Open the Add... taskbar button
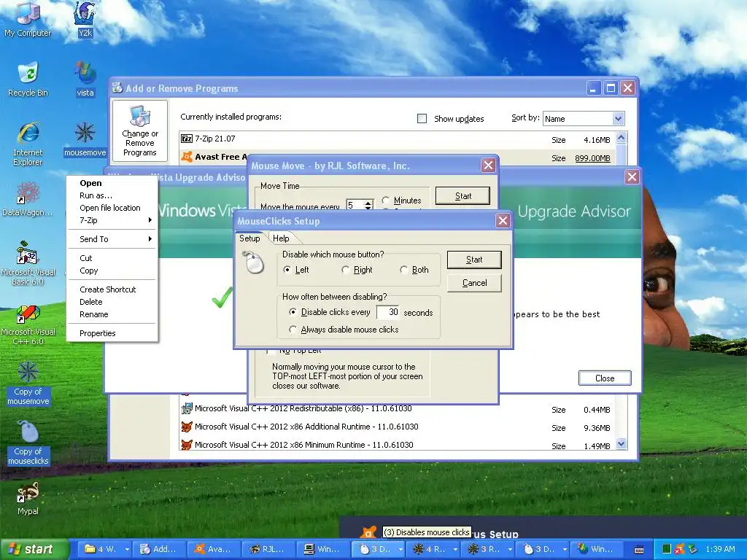 pyautogui.click(x=158, y=549)
